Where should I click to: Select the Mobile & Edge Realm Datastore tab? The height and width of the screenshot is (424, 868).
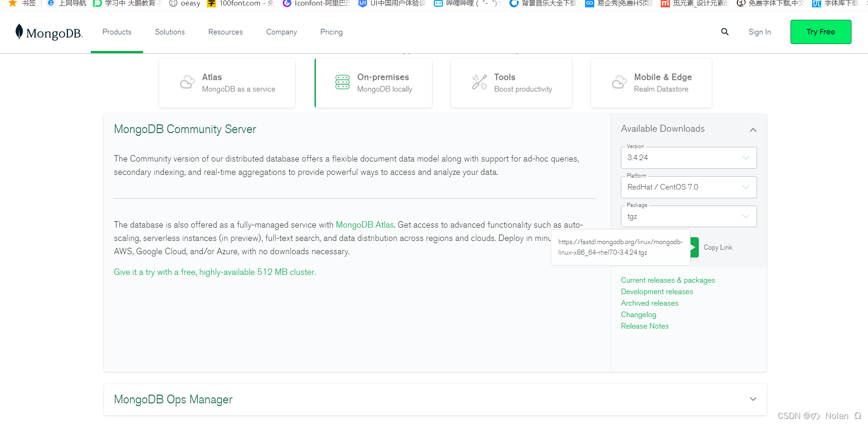pyautogui.click(x=651, y=83)
